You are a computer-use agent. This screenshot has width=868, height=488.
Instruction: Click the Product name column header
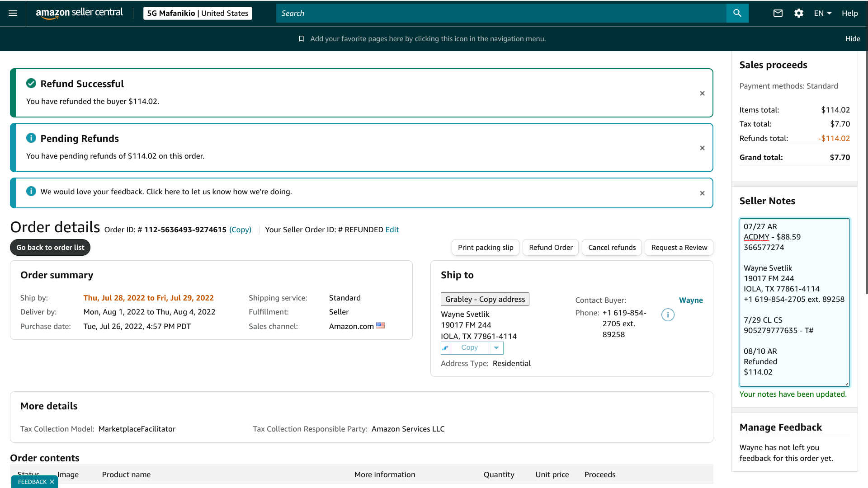tap(126, 474)
